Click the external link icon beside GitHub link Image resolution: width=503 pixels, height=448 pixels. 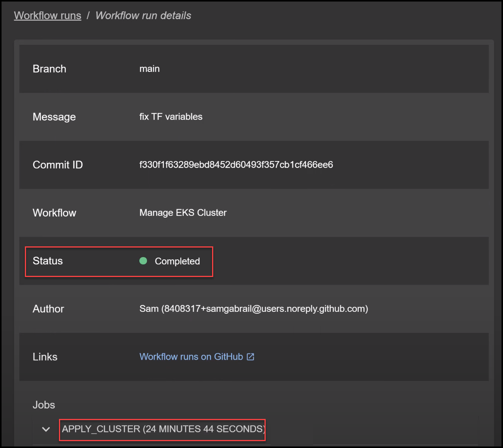pyautogui.click(x=250, y=357)
